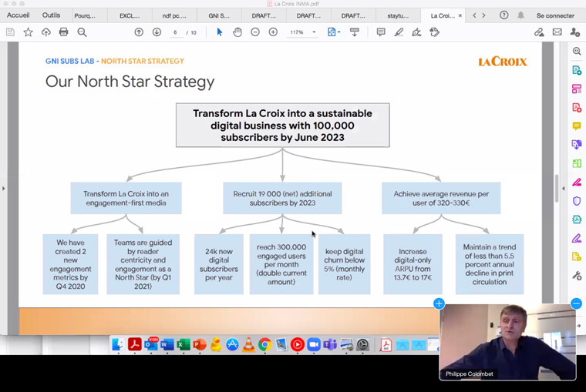Print the document using the printer icon
Image resolution: width=586 pixels, height=392 pixels.
(x=63, y=32)
